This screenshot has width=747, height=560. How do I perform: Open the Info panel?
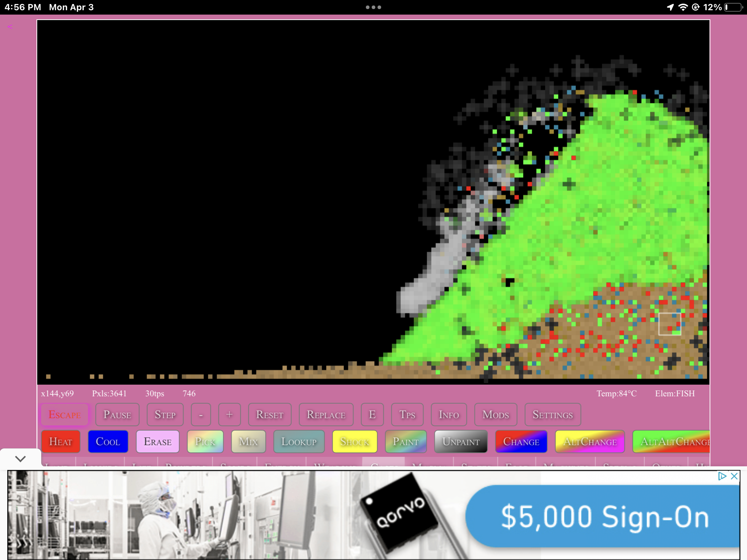(x=449, y=415)
